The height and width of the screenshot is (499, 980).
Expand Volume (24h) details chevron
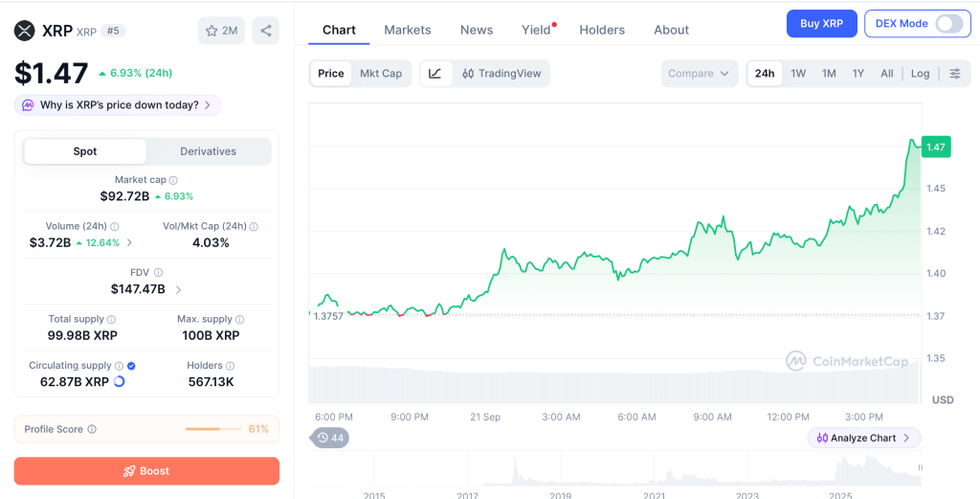[129, 242]
